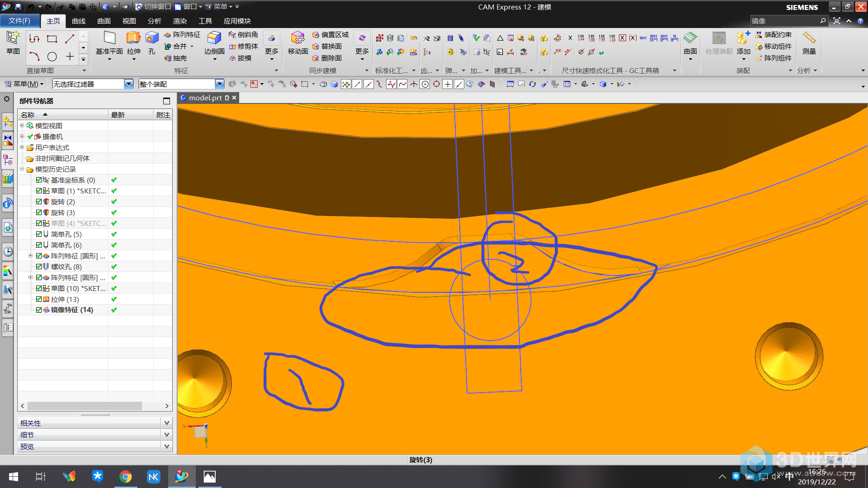Select the rectangle sketch tool

[x=52, y=39]
